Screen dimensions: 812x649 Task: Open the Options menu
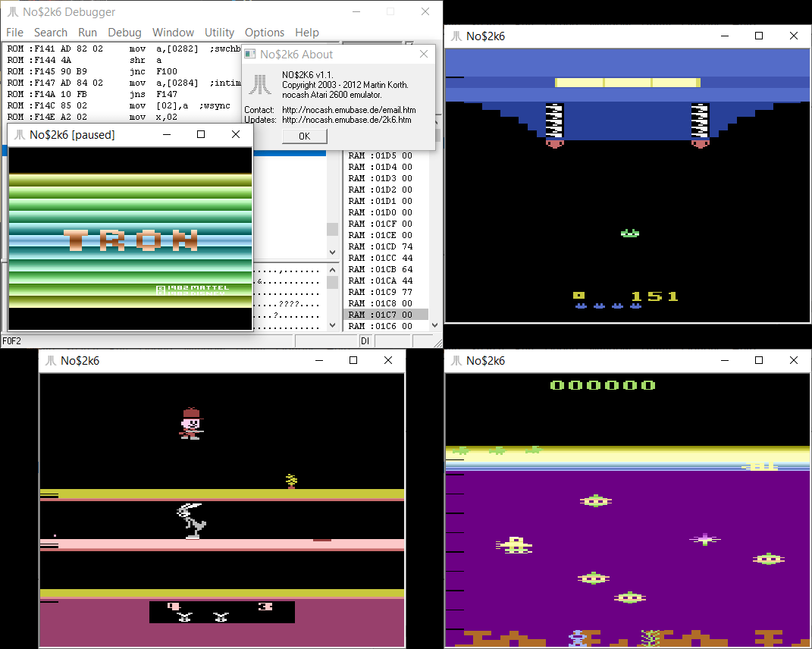pyautogui.click(x=265, y=33)
